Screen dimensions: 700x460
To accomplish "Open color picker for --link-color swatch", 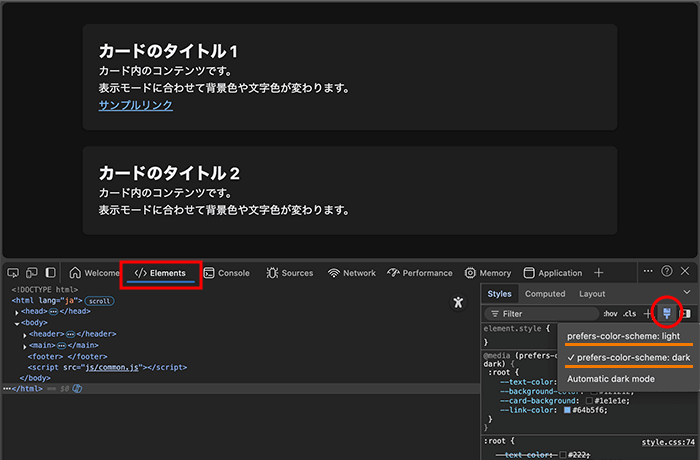I will (x=567, y=410).
